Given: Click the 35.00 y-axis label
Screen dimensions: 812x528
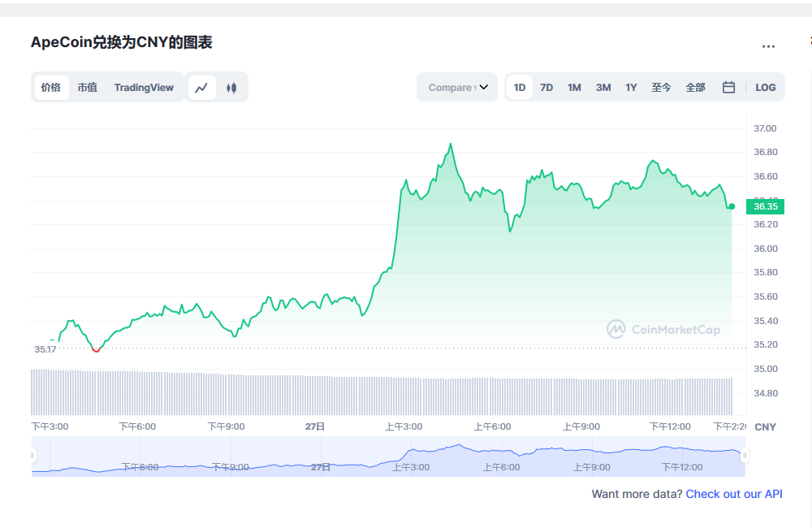Looking at the screenshot, I should pyautogui.click(x=766, y=369).
